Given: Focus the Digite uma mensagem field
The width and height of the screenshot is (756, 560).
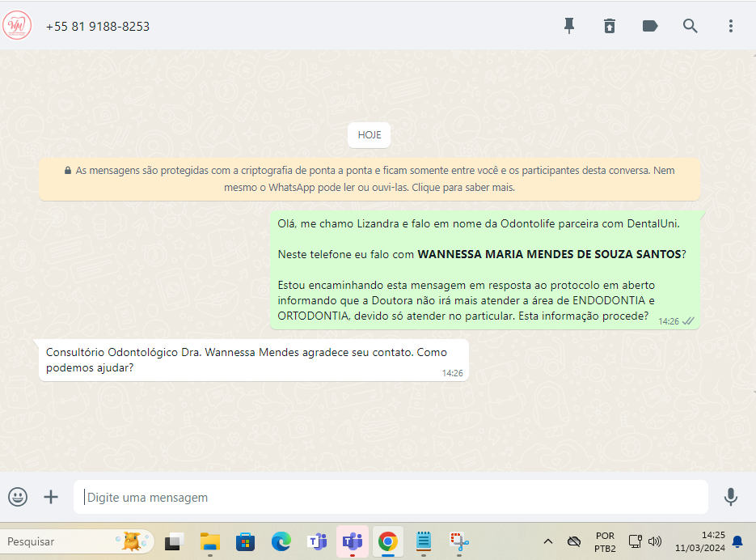Looking at the screenshot, I should [x=391, y=497].
